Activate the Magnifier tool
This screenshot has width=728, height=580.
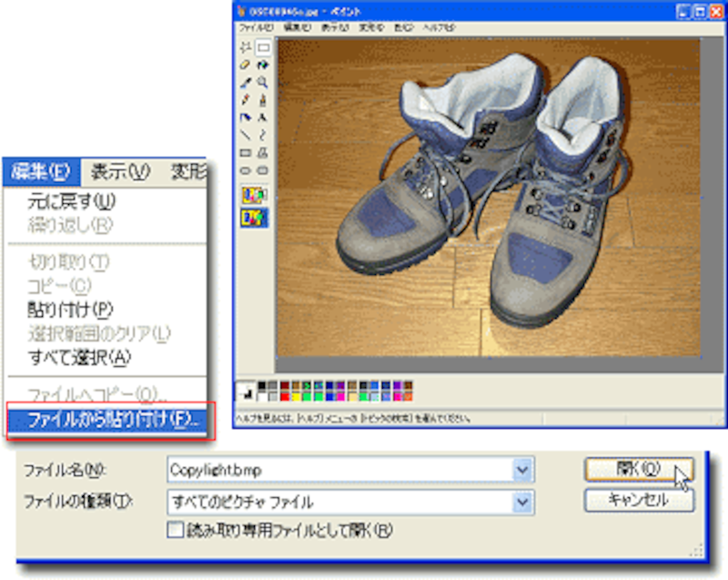tap(263, 83)
